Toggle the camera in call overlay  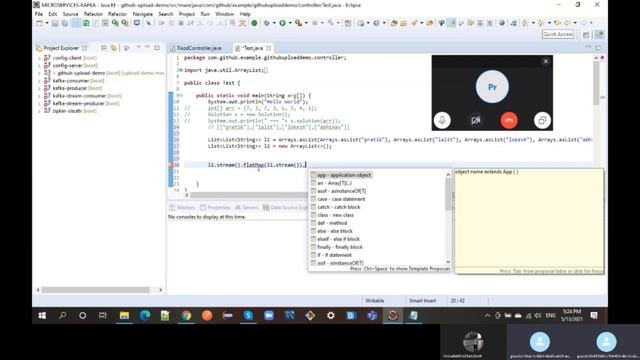[476, 120]
